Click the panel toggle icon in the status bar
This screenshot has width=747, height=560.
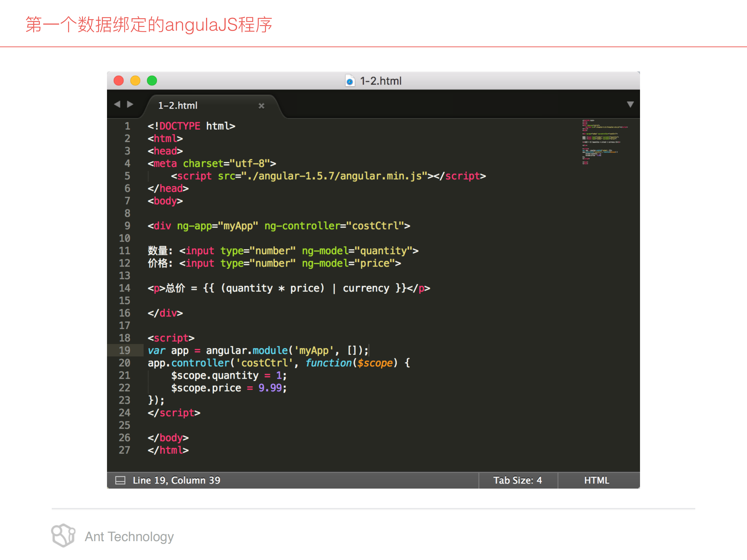click(121, 480)
